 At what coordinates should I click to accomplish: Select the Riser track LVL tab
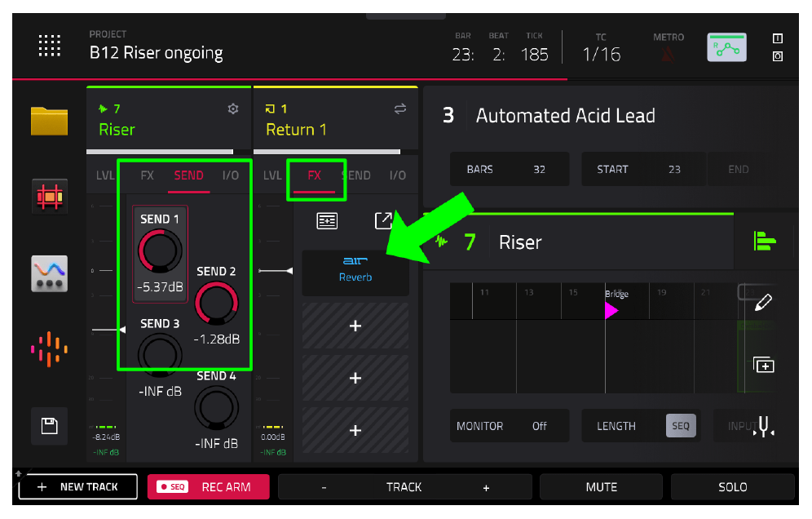pyautogui.click(x=105, y=175)
